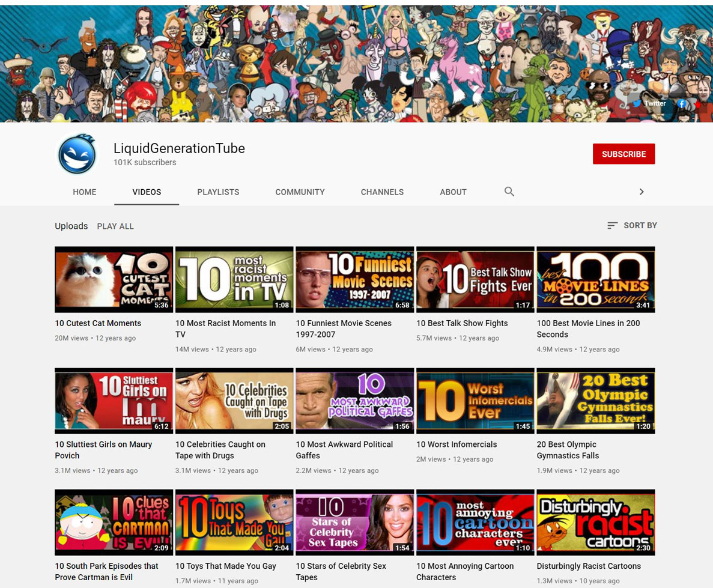Image resolution: width=713 pixels, height=588 pixels.
Task: Switch to the Playlists tab
Action: pos(218,192)
